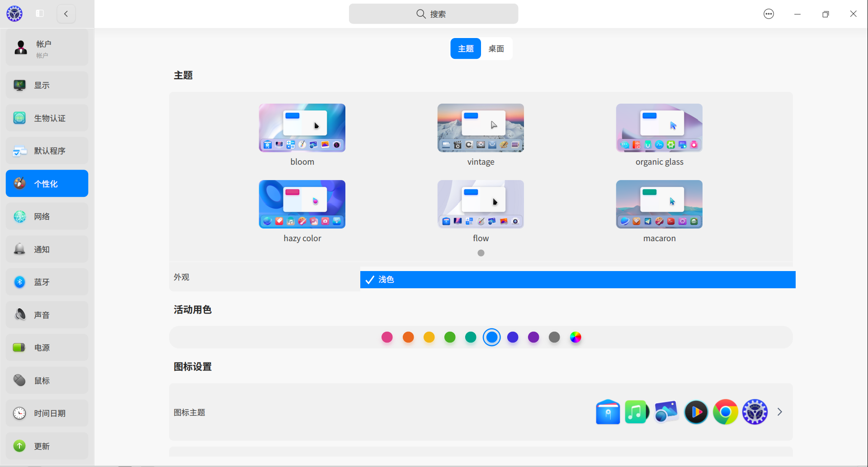Click the image viewer icon preview
The width and height of the screenshot is (868, 467).
point(666,412)
